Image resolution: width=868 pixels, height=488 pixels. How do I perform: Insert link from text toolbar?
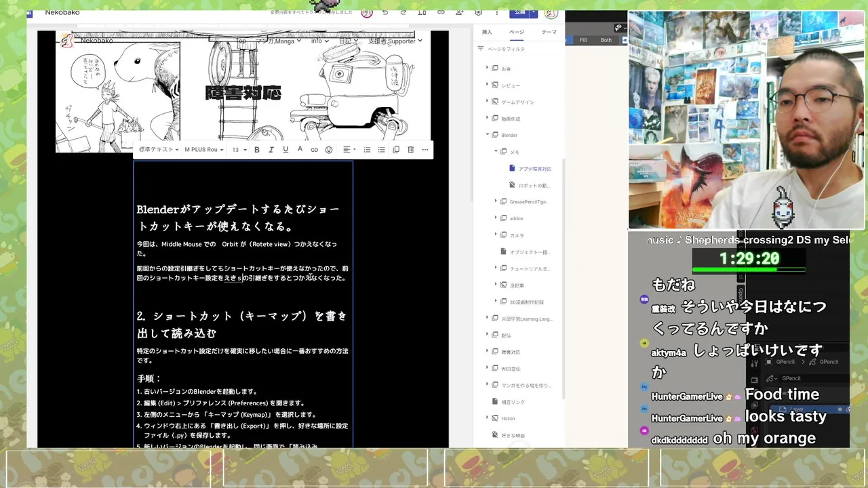pos(315,150)
